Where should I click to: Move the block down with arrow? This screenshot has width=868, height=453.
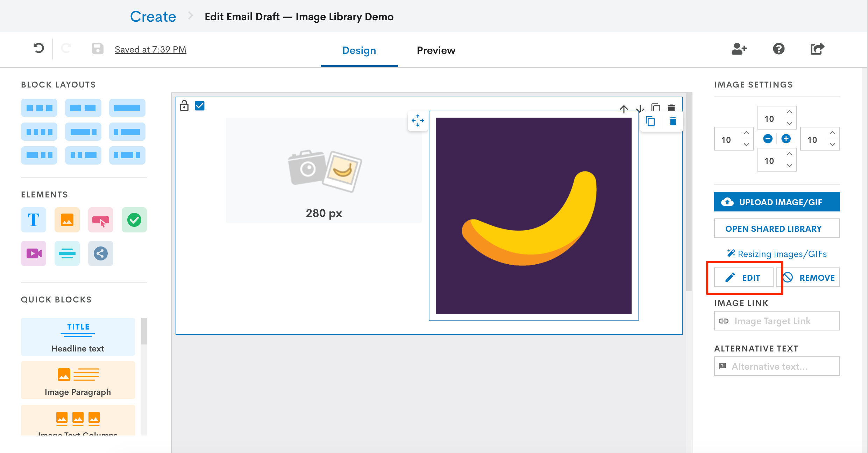click(x=640, y=109)
